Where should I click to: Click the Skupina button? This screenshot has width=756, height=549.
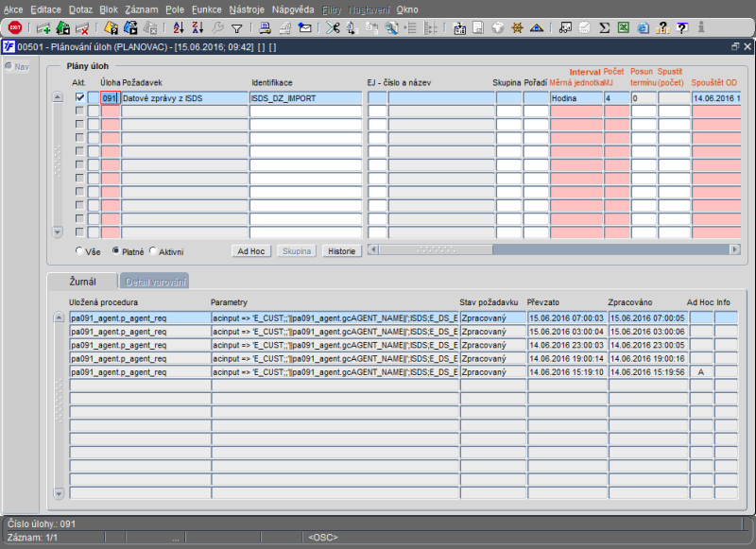297,251
